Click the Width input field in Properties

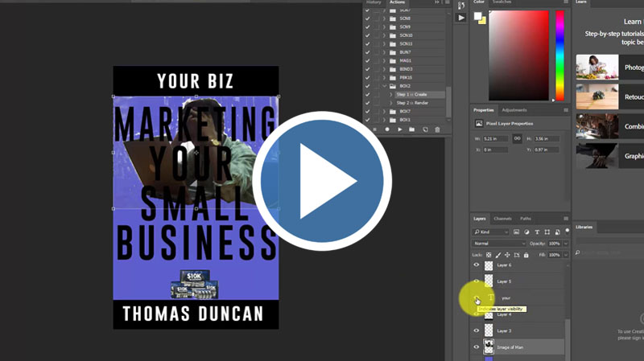coord(497,138)
